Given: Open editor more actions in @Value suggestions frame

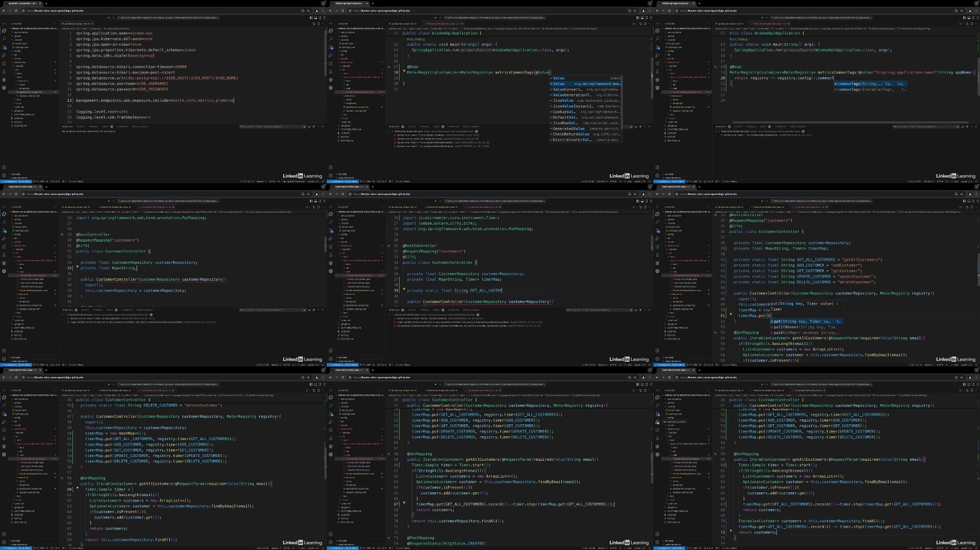Looking at the screenshot, I should (650, 24).
